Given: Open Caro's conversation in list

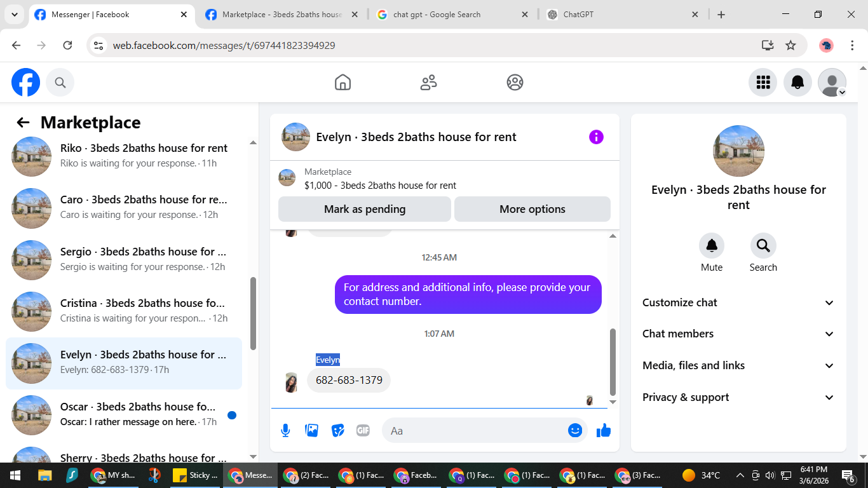Looking at the screenshot, I should click(124, 208).
